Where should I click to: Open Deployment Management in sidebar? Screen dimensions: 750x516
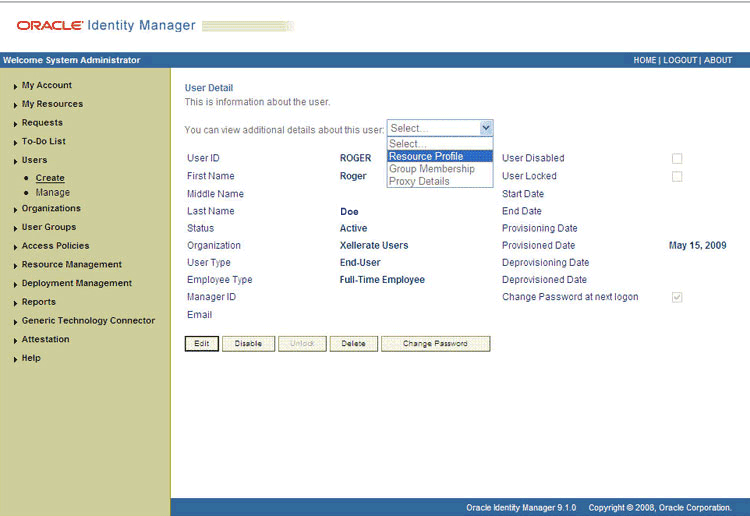[x=77, y=283]
